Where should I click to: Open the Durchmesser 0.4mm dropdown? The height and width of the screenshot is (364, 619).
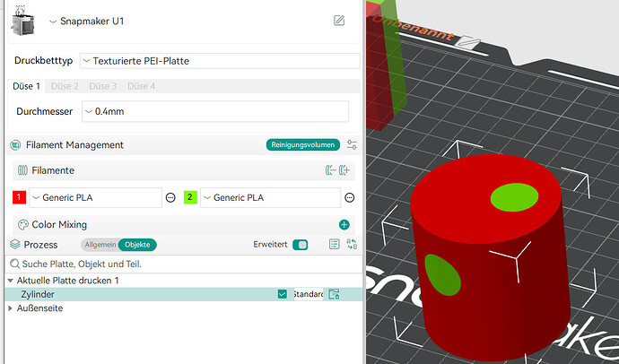click(215, 111)
